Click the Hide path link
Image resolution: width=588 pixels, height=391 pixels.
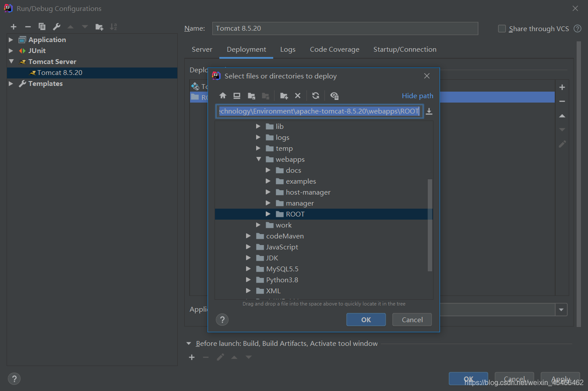[418, 96]
